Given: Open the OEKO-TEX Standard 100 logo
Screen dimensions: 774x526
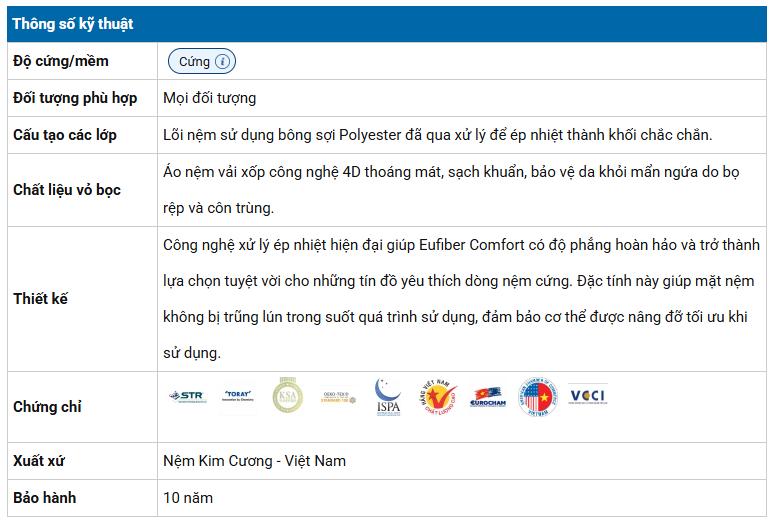Looking at the screenshot, I should tap(338, 397).
